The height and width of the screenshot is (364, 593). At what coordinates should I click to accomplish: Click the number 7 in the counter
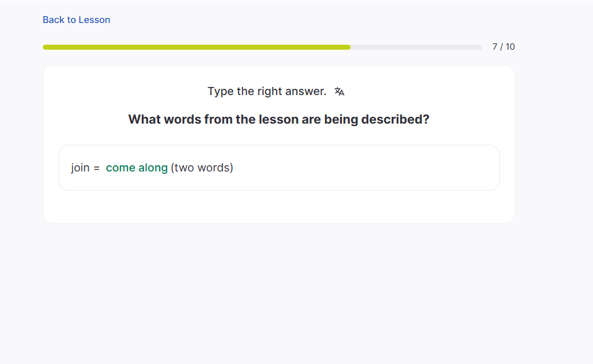click(x=495, y=47)
